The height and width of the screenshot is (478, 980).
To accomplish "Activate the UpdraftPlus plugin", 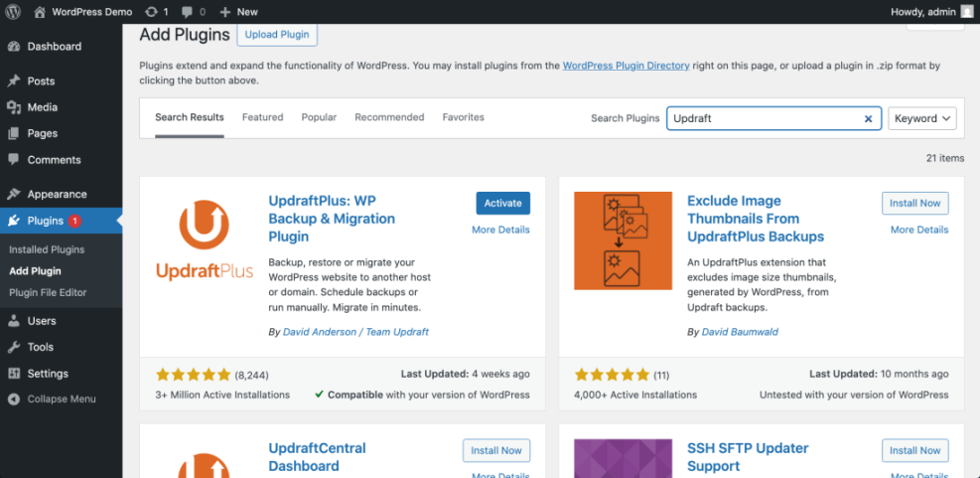I will (503, 204).
